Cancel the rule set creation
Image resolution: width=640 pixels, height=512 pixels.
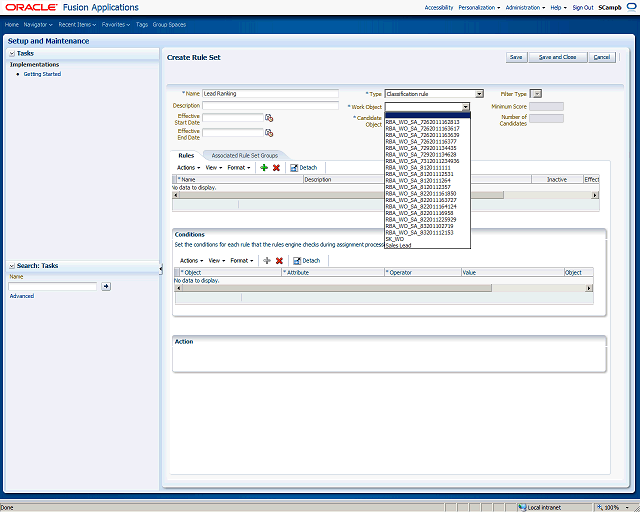pyautogui.click(x=602, y=57)
